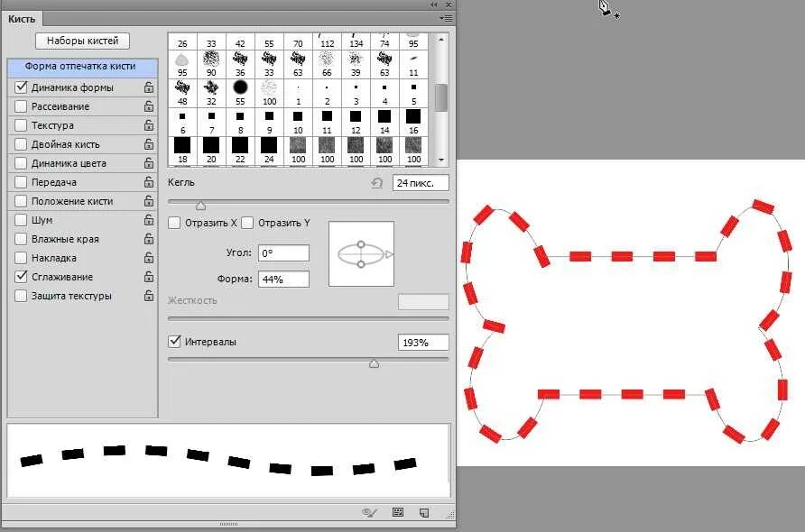Select the square brush preset 10
This screenshot has height=532, width=805.
coord(298,122)
